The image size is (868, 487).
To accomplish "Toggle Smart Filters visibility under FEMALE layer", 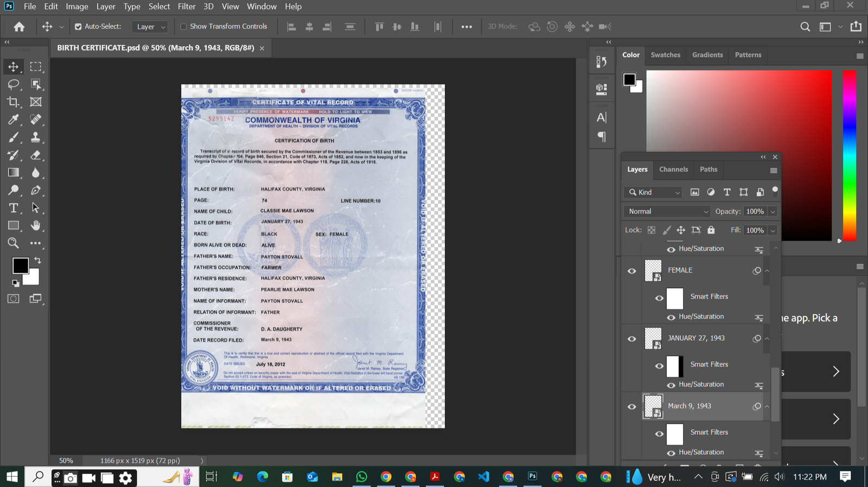I will pyautogui.click(x=659, y=298).
